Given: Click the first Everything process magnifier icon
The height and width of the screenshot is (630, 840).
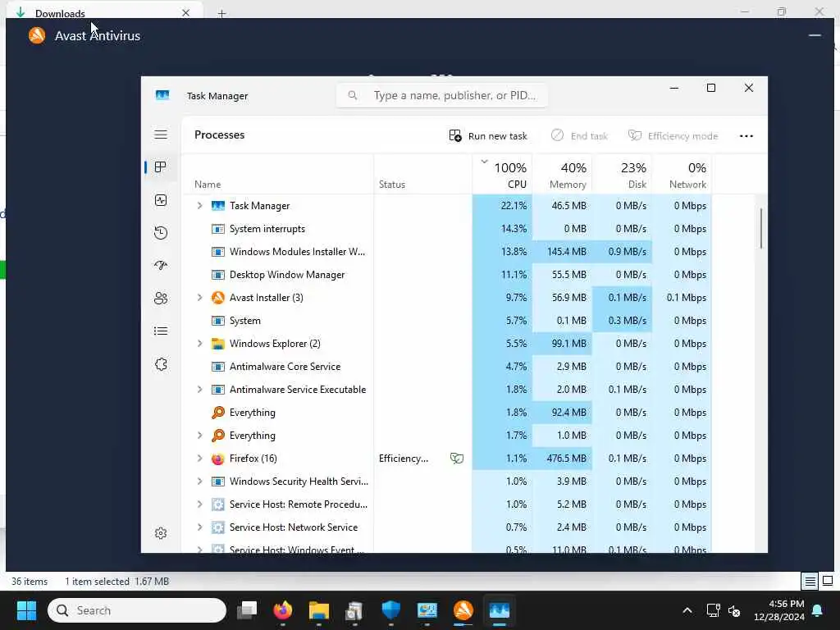Looking at the screenshot, I should pos(218,413).
